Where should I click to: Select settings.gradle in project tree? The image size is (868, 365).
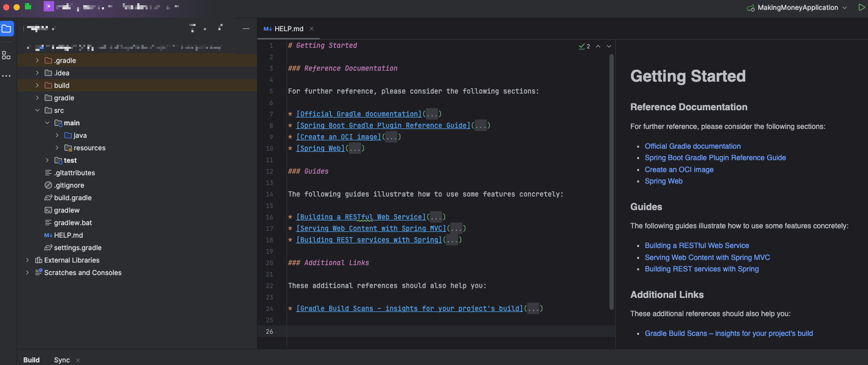coord(77,247)
